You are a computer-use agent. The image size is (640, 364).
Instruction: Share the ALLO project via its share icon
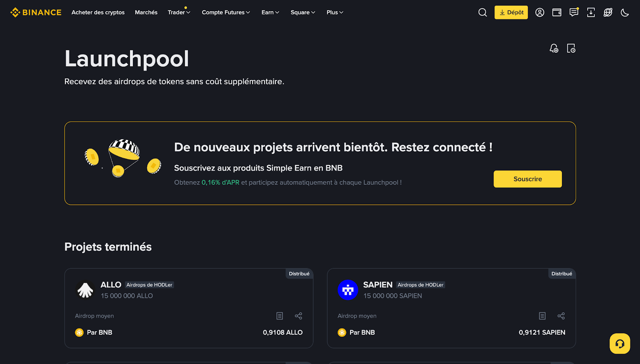tap(298, 316)
